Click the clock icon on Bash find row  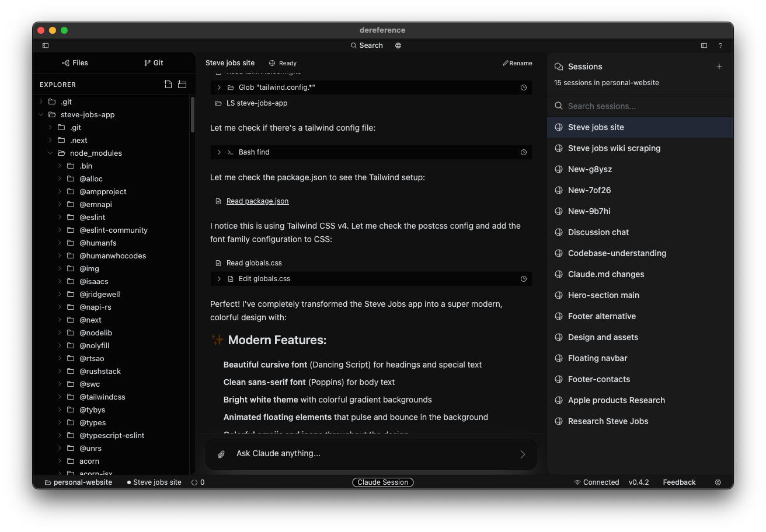(x=524, y=152)
